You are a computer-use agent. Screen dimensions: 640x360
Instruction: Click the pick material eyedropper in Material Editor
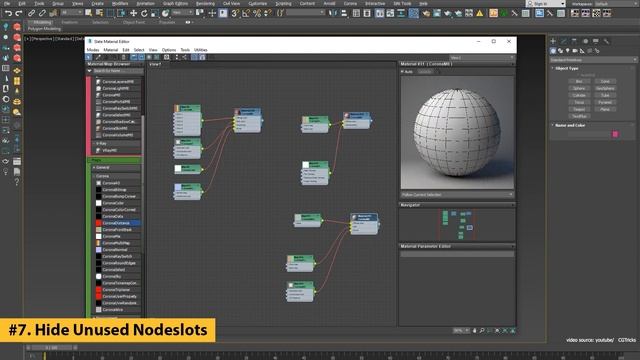pos(98,58)
